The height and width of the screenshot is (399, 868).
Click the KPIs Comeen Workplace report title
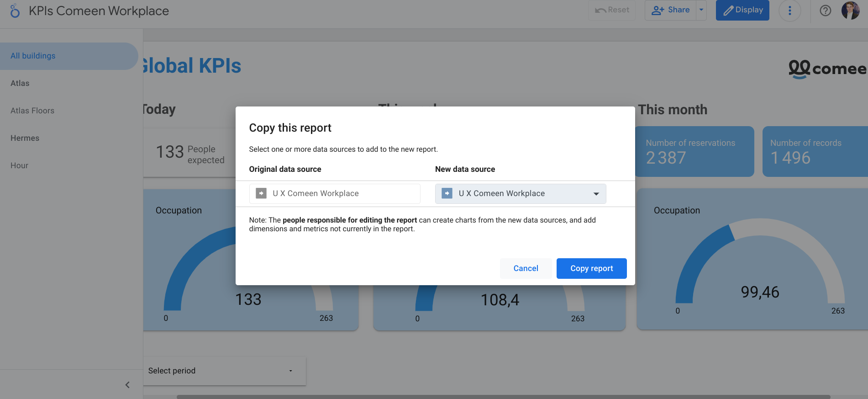click(x=99, y=11)
